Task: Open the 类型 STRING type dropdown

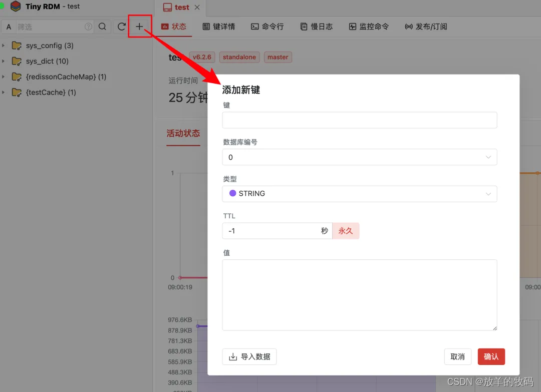Action: click(x=360, y=194)
